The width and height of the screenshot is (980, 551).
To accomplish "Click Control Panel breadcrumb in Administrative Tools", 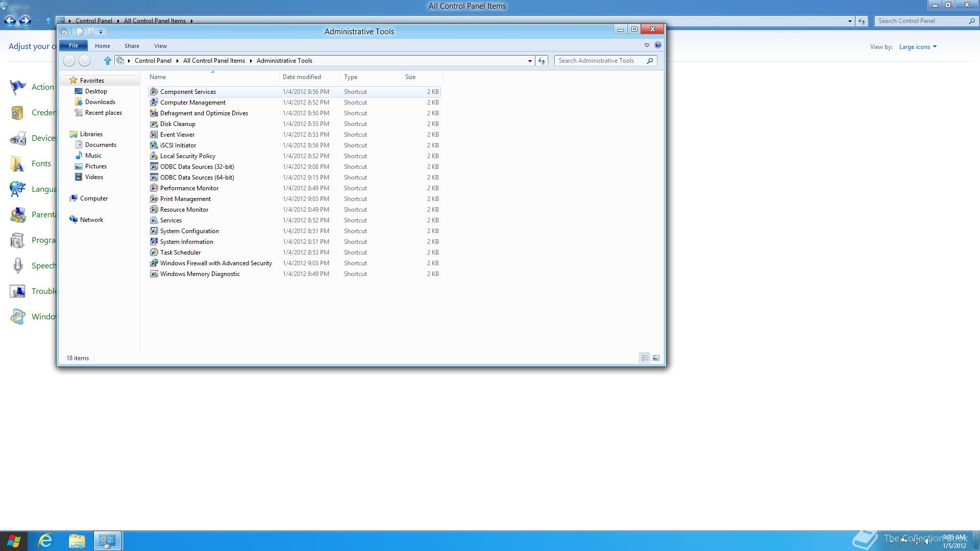I will (153, 61).
